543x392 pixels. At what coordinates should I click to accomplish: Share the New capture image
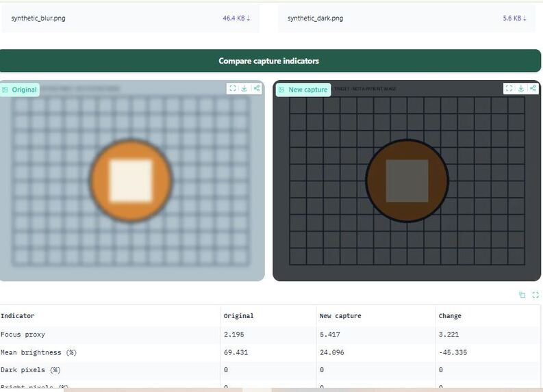pyautogui.click(x=533, y=88)
